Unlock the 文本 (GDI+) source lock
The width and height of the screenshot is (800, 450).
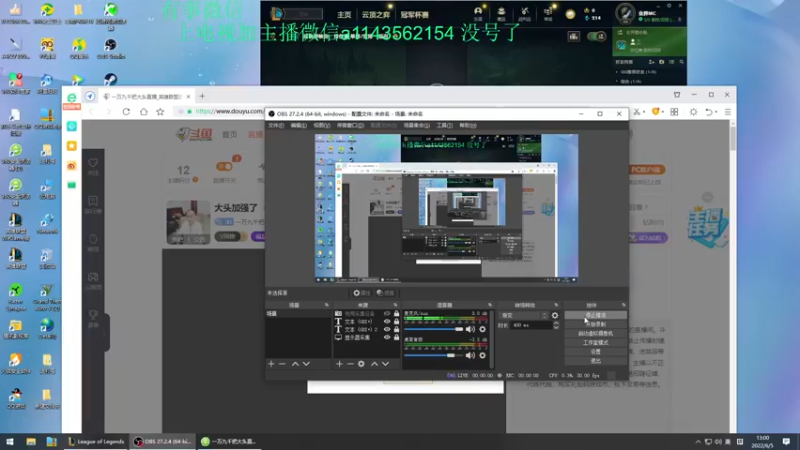(396, 321)
